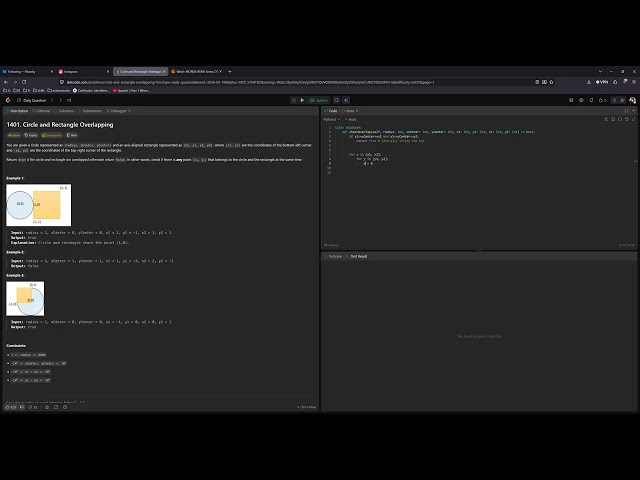Open a new browser tab

(x=230, y=71)
